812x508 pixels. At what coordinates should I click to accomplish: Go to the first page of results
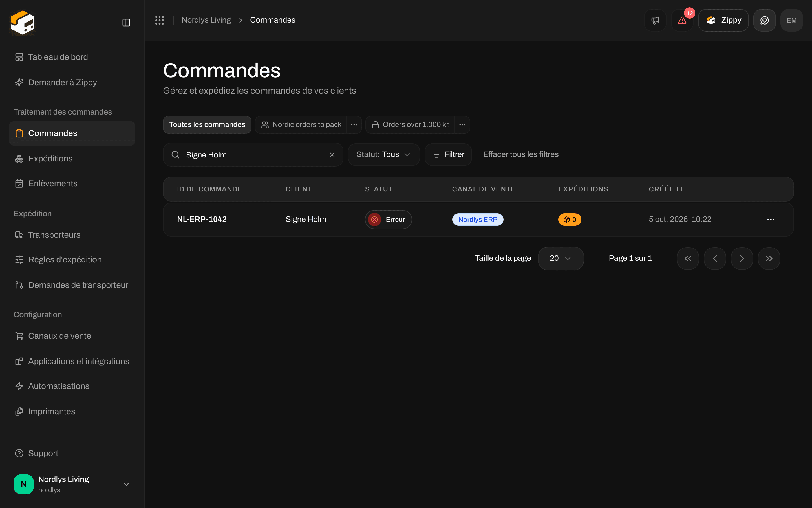coord(688,258)
